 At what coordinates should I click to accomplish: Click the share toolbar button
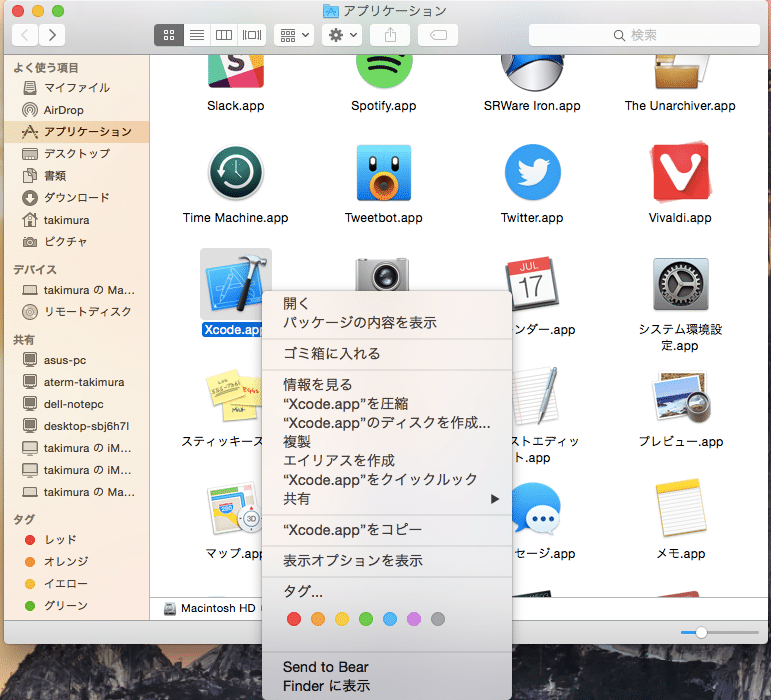[x=390, y=35]
